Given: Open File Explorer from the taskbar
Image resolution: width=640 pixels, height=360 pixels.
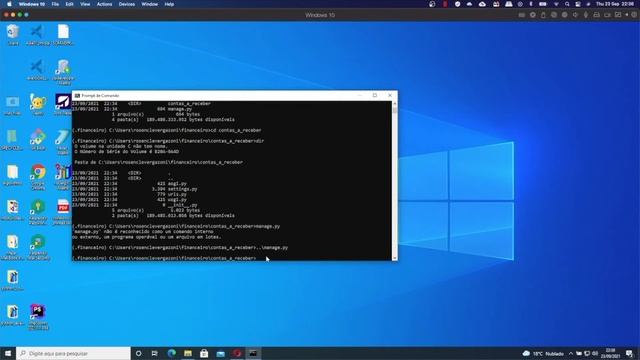Looking at the screenshot, I should point(188,353).
